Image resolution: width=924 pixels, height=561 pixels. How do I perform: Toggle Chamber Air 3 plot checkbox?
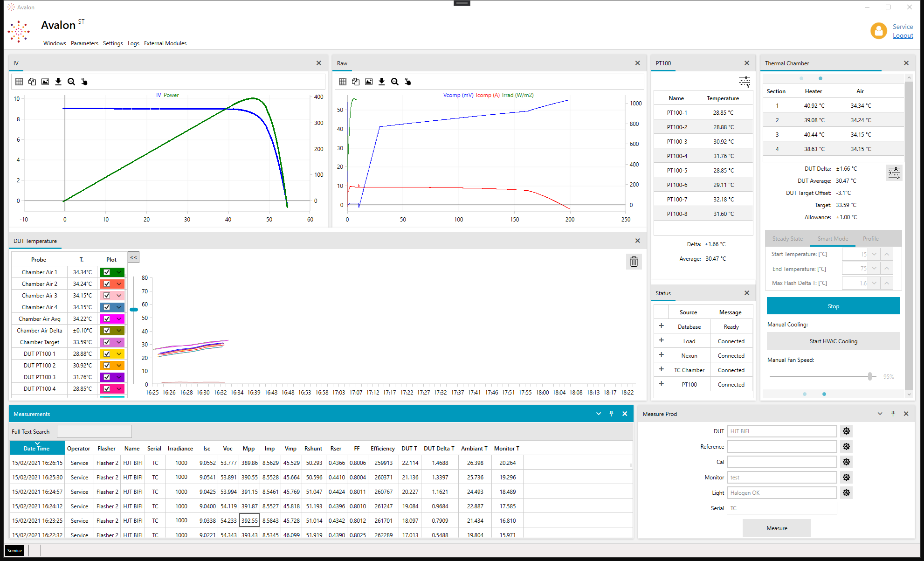(107, 296)
